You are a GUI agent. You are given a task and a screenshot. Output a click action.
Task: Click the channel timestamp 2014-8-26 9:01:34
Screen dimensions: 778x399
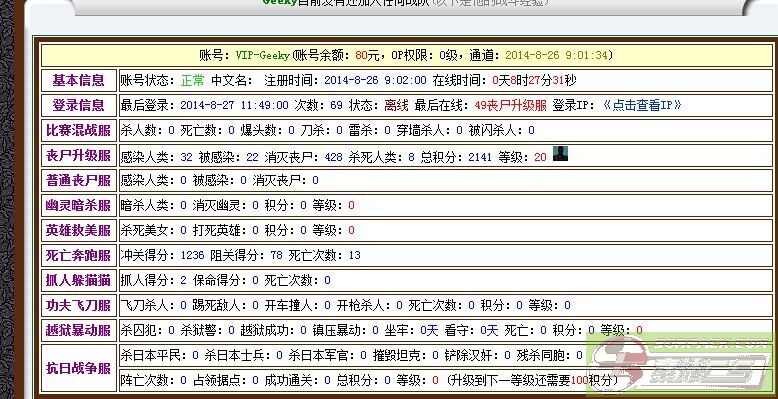pyautogui.click(x=556, y=55)
